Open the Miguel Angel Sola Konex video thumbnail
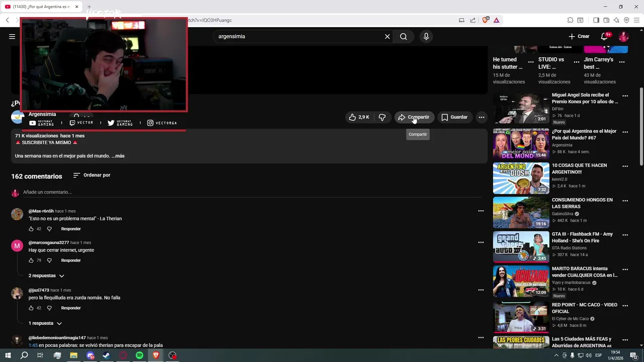The image size is (644, 362). point(521,108)
